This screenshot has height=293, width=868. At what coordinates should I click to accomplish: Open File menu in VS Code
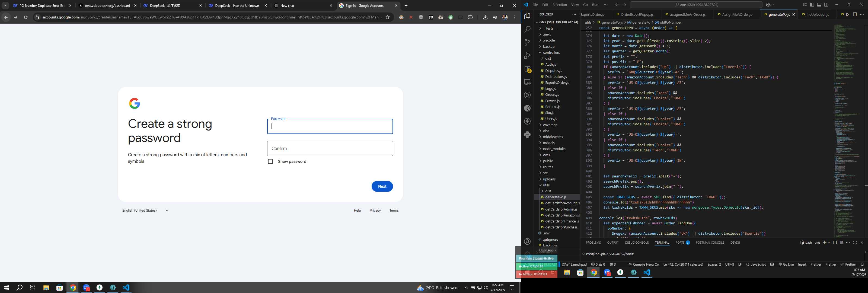(535, 5)
